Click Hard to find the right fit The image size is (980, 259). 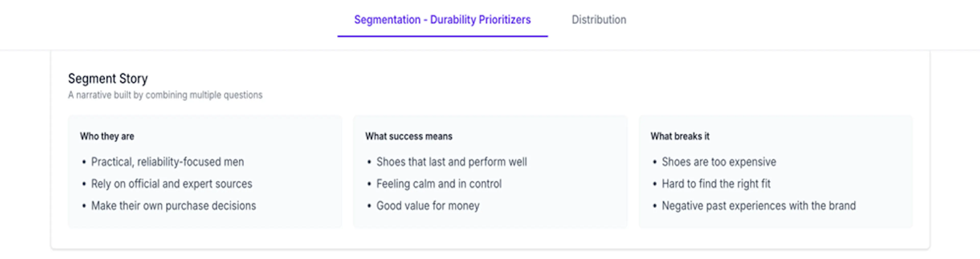pyautogui.click(x=716, y=184)
